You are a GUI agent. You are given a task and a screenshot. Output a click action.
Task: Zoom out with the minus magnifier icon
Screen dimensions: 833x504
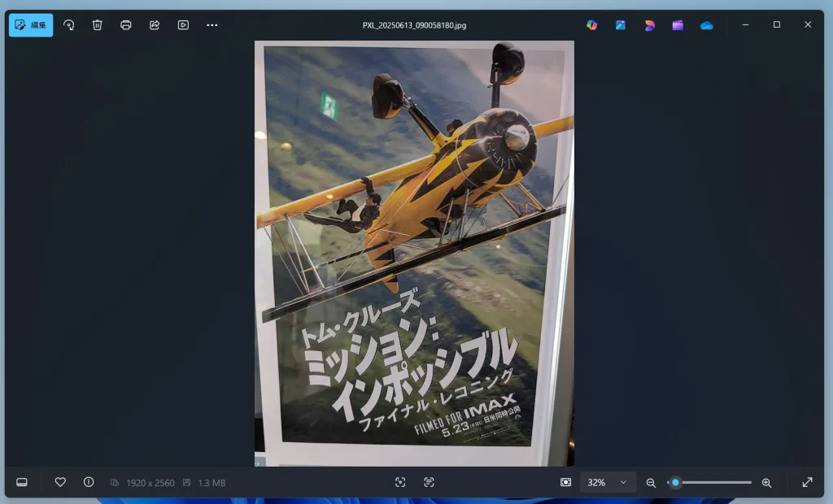click(x=651, y=483)
